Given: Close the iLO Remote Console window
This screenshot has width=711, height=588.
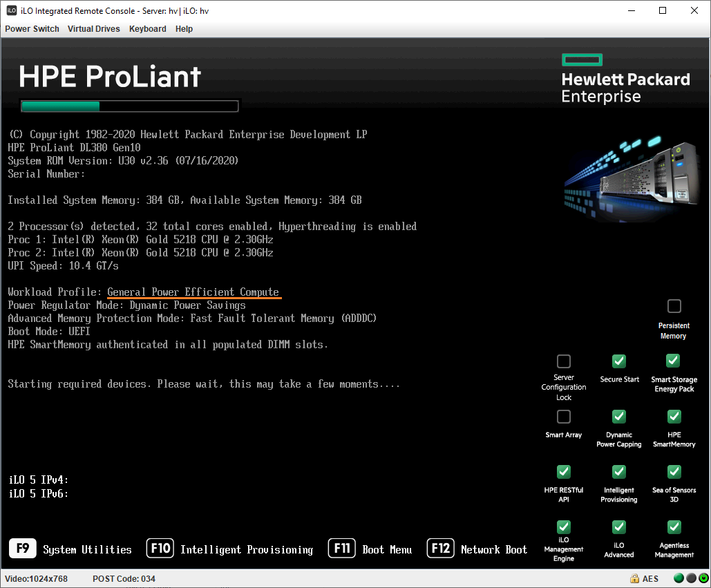Looking at the screenshot, I should click(x=694, y=10).
